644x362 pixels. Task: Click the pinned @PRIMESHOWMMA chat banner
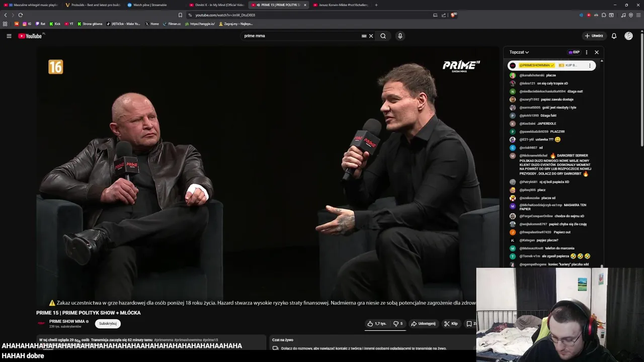tap(551, 65)
